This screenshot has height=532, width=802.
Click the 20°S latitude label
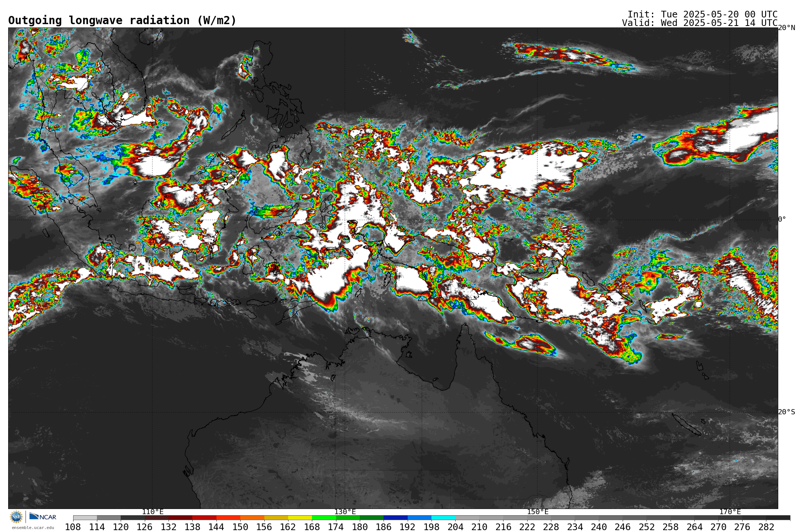pos(786,412)
